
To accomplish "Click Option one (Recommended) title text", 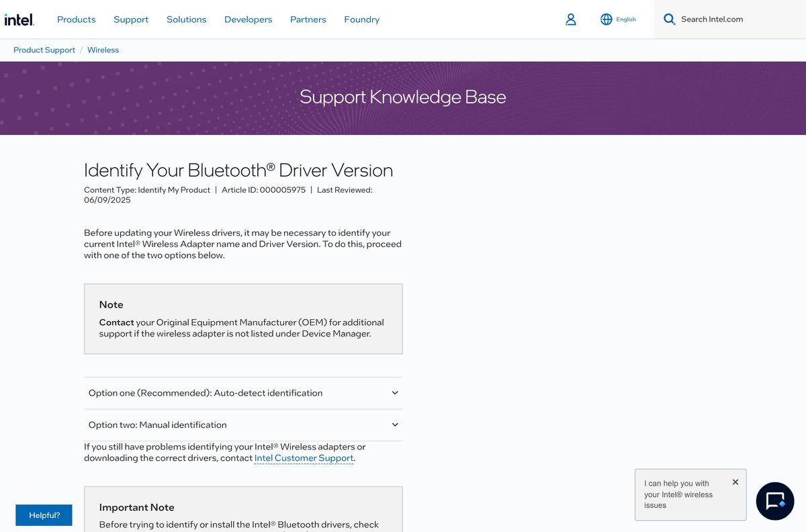I will pyautogui.click(x=206, y=393).
